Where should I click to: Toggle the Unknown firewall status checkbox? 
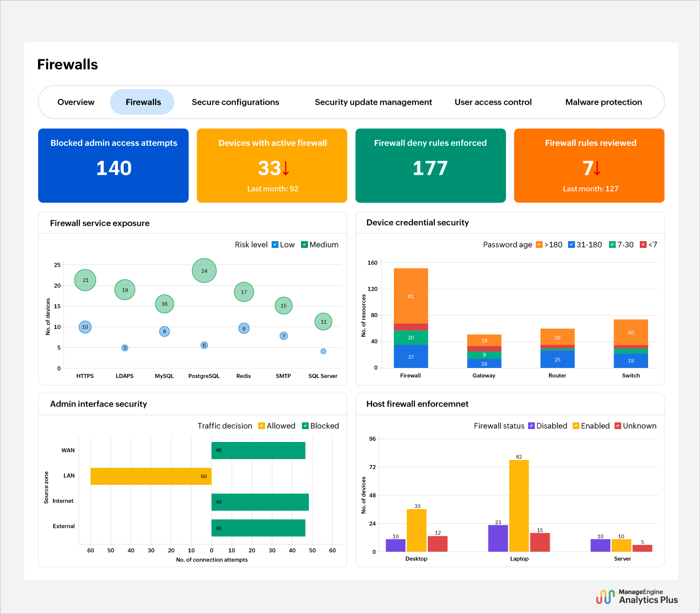pyautogui.click(x=618, y=426)
